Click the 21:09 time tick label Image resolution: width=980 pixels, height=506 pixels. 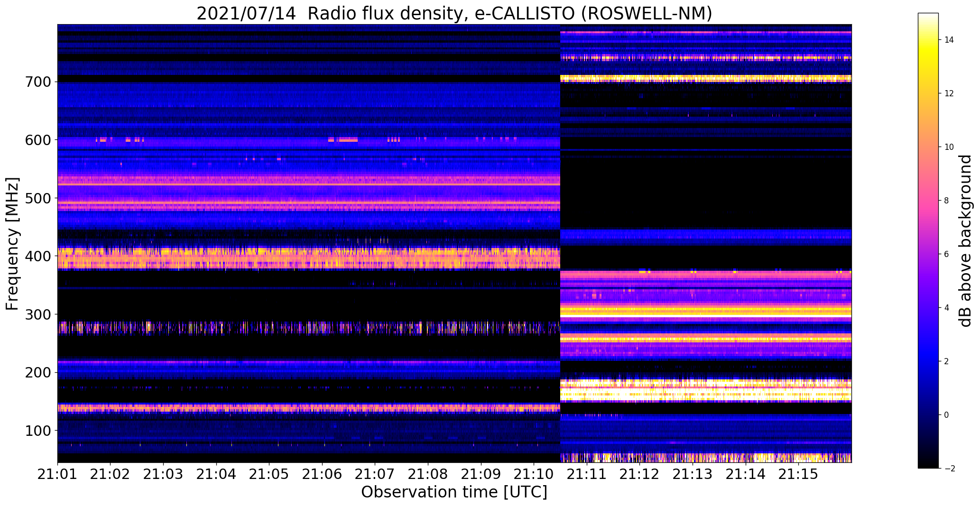(481, 474)
